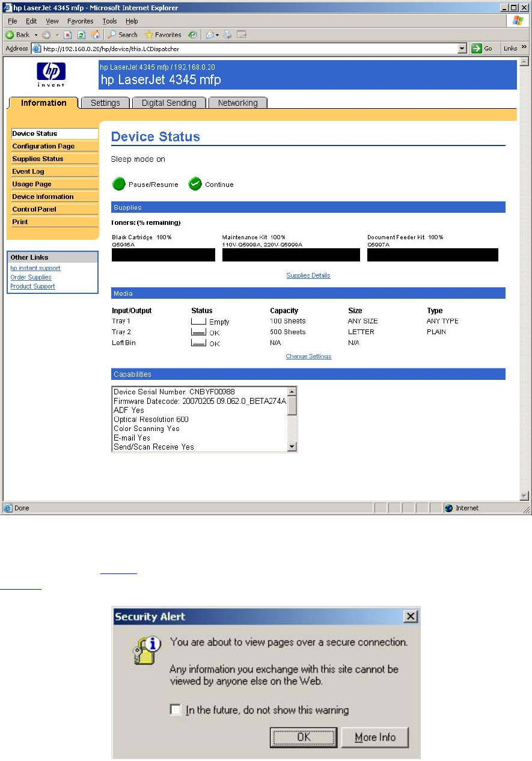The height and width of the screenshot is (761, 532).
Task: Check 'do not show this warning' box
Action: pyautogui.click(x=175, y=710)
